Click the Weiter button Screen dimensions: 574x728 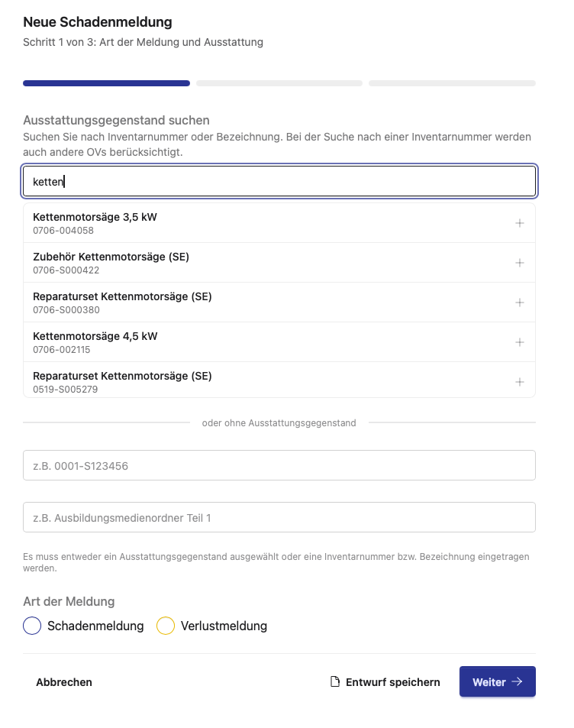pyautogui.click(x=498, y=681)
